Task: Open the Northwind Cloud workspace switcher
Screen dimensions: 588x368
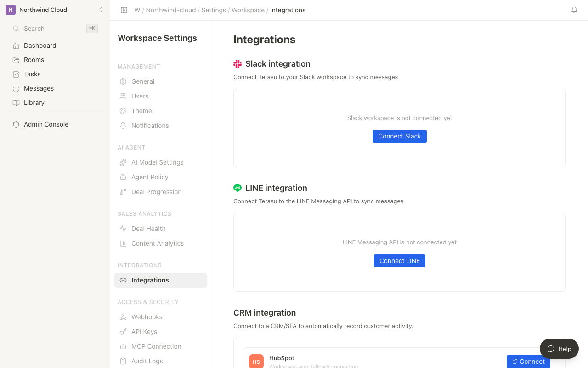Action: tap(55, 10)
